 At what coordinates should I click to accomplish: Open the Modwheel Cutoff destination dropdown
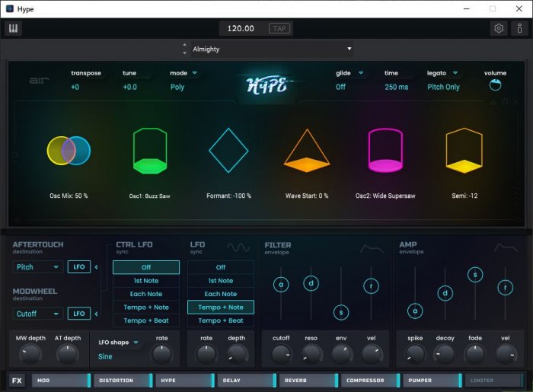pyautogui.click(x=37, y=314)
